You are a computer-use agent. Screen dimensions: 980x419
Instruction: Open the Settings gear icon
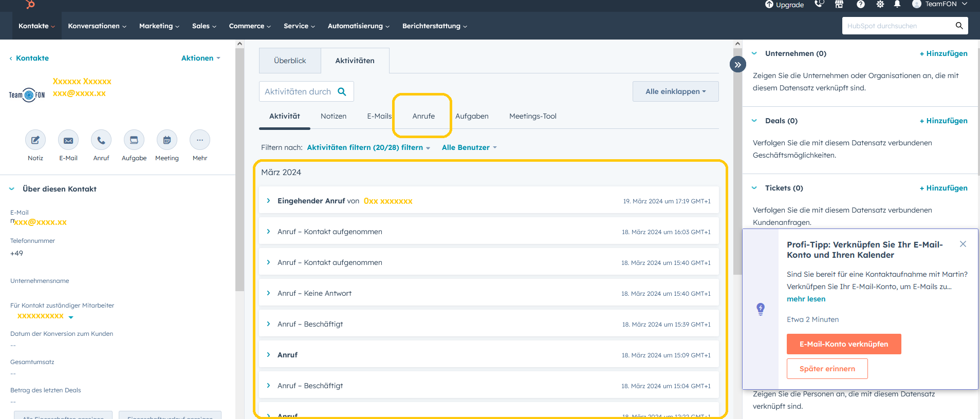pos(880,4)
